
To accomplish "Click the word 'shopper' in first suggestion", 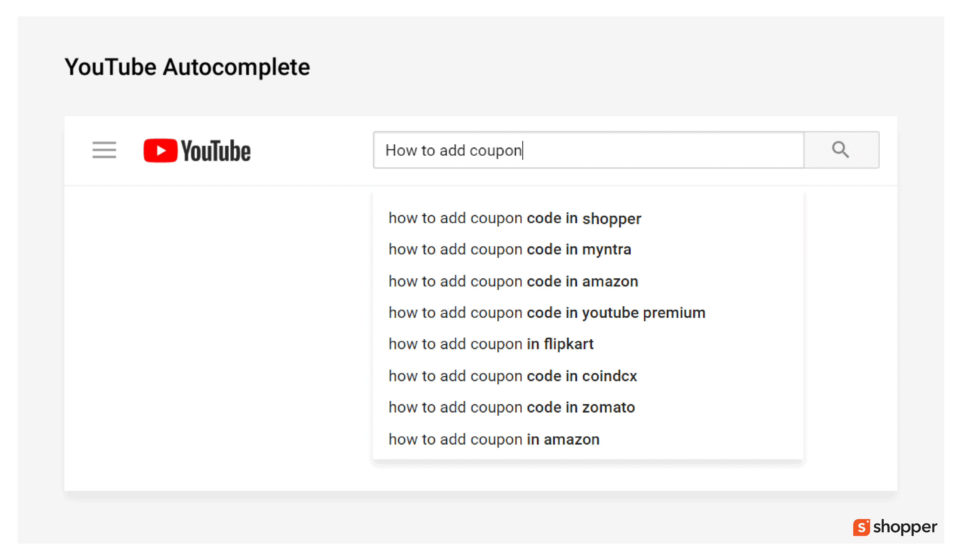I will pos(612,219).
